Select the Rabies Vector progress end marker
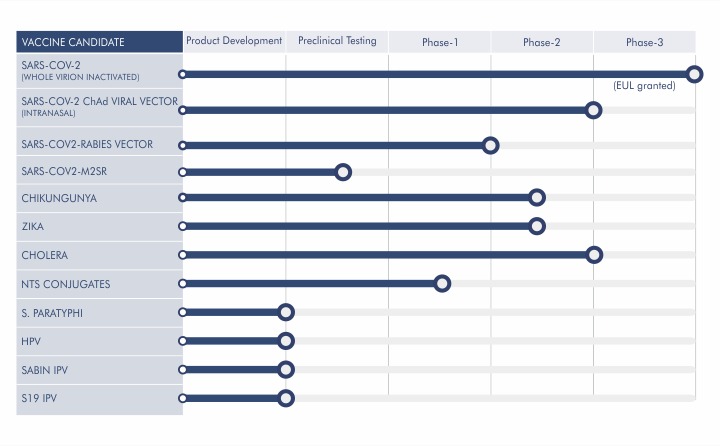Image resolution: width=720 pixels, height=446 pixels. pyautogui.click(x=490, y=145)
